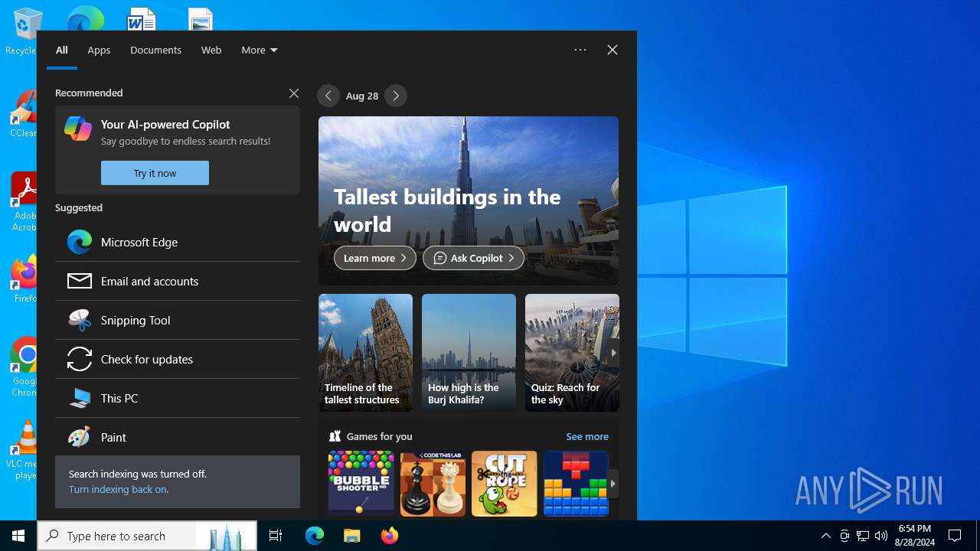Close the search panel
This screenshot has width=980, height=551.
coord(612,50)
